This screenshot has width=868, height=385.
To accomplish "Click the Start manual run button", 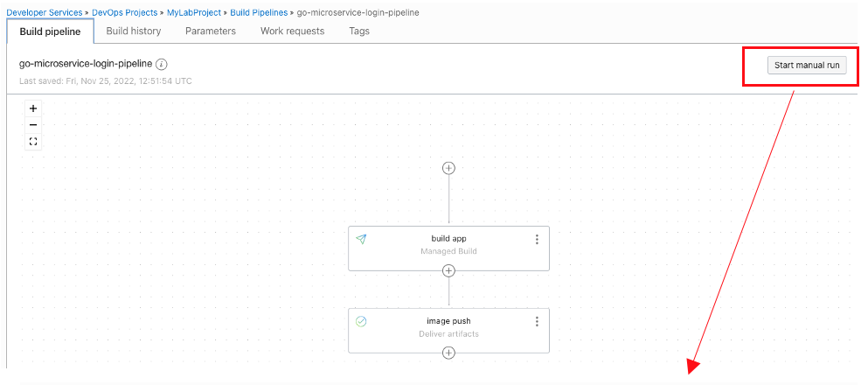I will pyautogui.click(x=807, y=66).
